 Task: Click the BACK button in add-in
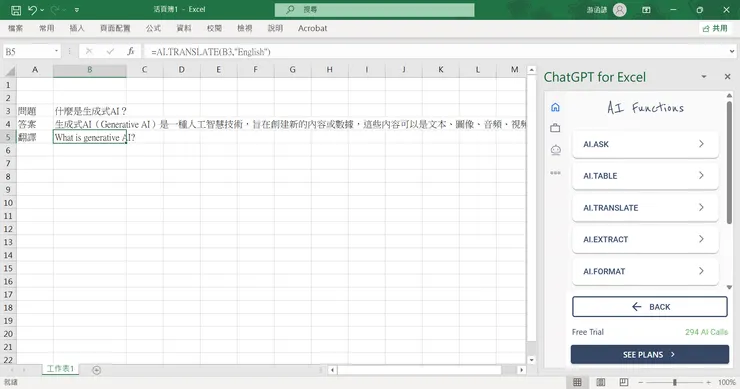tap(650, 307)
